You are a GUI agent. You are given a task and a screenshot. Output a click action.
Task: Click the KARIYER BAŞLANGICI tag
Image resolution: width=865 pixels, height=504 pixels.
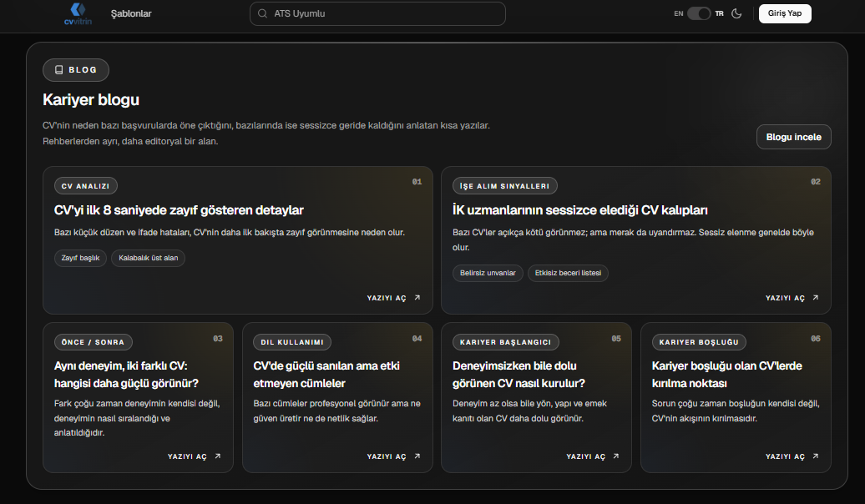tap(505, 342)
